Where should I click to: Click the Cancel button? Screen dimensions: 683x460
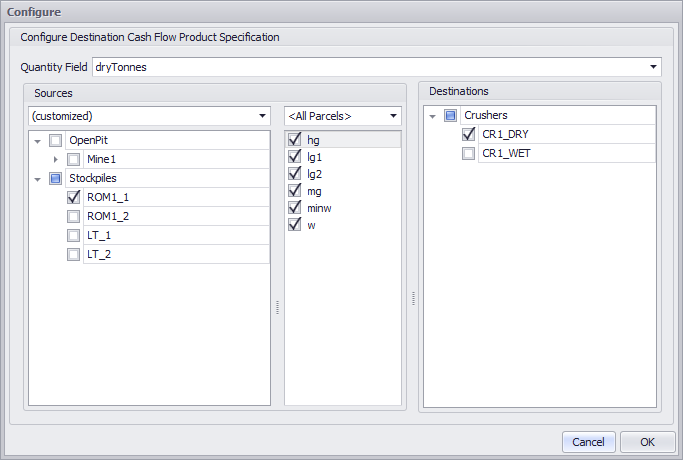tap(588, 441)
